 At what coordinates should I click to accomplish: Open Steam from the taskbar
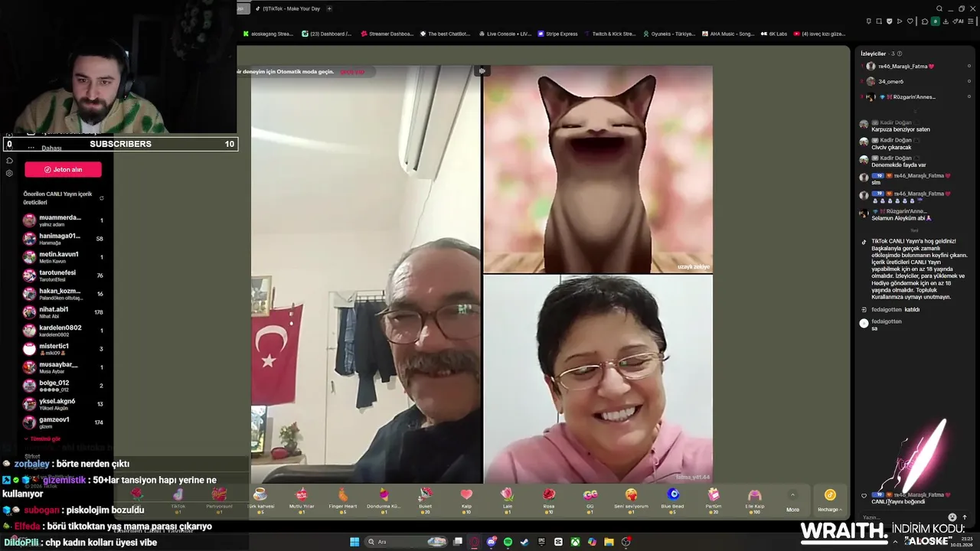(x=524, y=542)
